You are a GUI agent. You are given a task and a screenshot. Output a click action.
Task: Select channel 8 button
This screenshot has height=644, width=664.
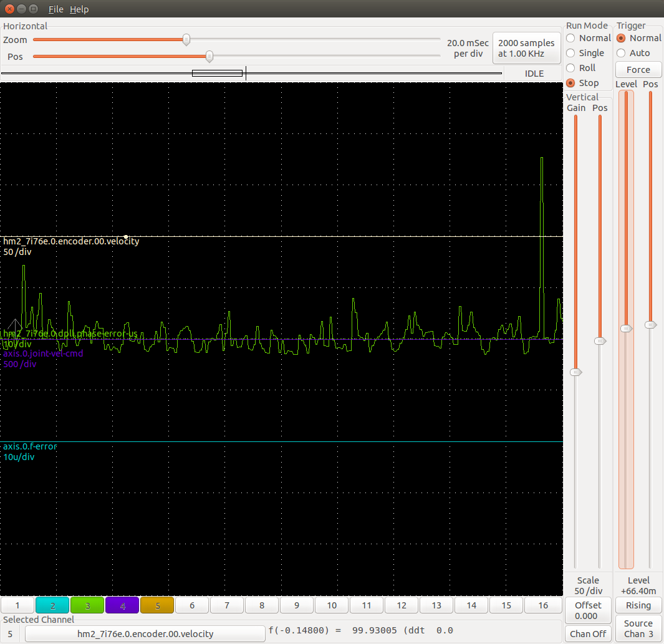coord(262,605)
